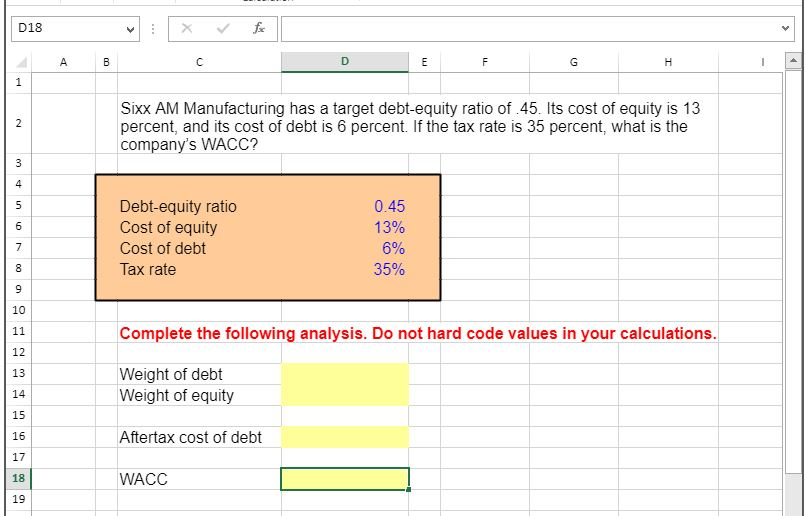Click the 35% tax rate value
805x516 pixels.
(390, 270)
